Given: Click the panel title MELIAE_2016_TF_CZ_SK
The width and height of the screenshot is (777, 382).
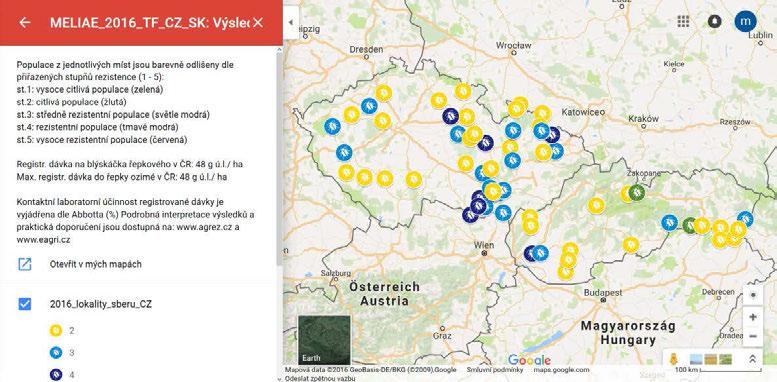Looking at the screenshot, I should point(149,22).
